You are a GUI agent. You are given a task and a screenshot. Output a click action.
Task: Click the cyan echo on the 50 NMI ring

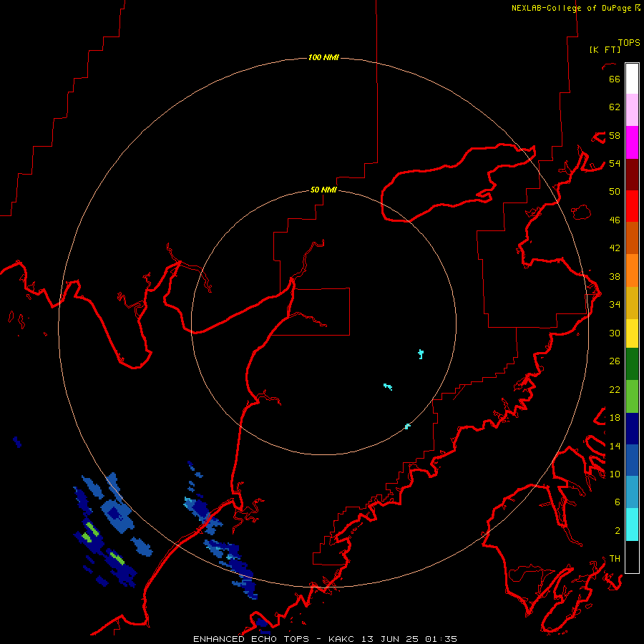point(407,426)
